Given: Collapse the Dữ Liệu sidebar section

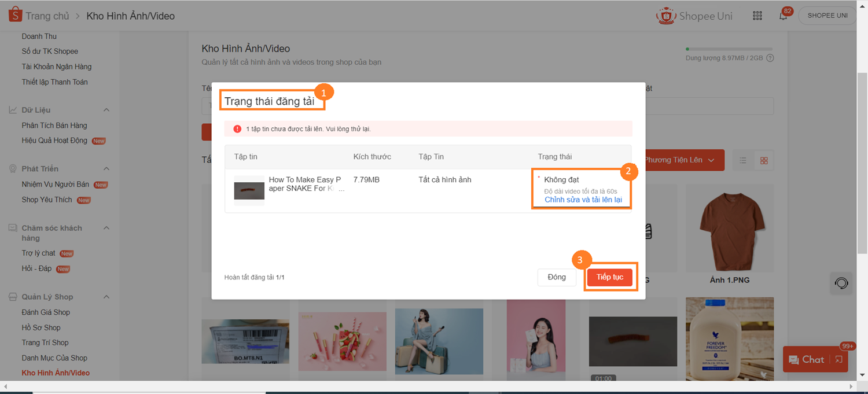Looking at the screenshot, I should [106, 110].
